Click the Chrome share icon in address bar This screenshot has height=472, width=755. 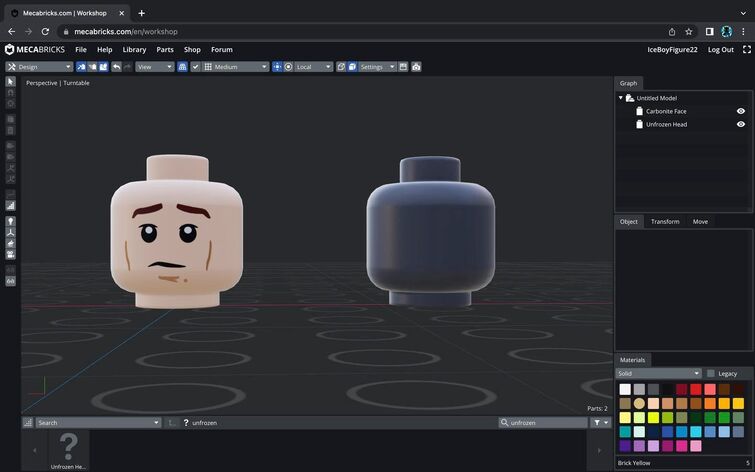(x=672, y=32)
